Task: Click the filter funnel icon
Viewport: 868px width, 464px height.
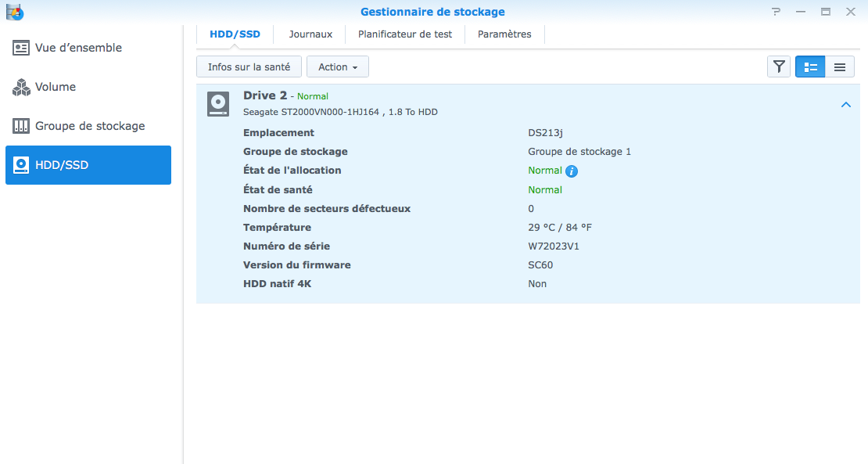Action: tap(779, 67)
